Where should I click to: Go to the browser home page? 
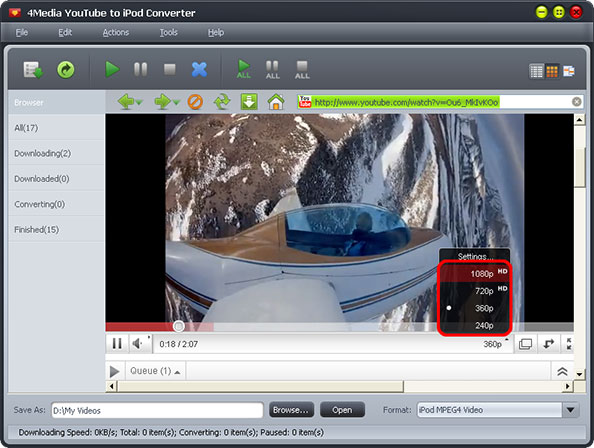click(276, 102)
